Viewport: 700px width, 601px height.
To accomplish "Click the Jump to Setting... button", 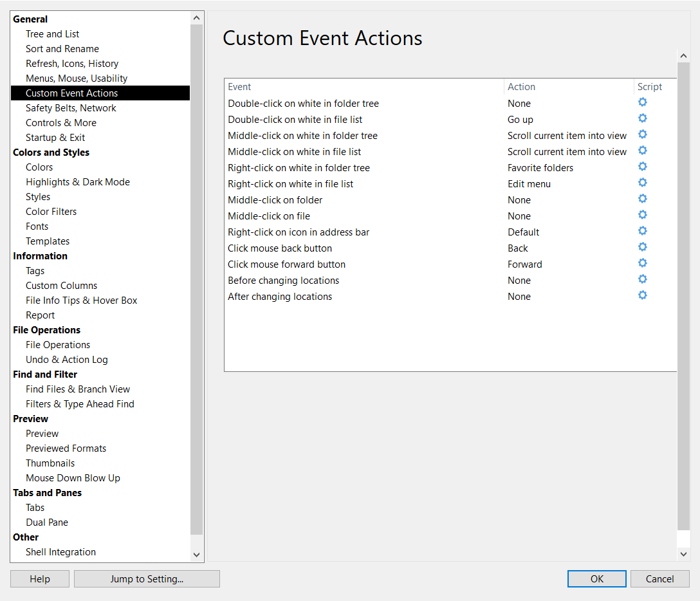I will 147,579.
